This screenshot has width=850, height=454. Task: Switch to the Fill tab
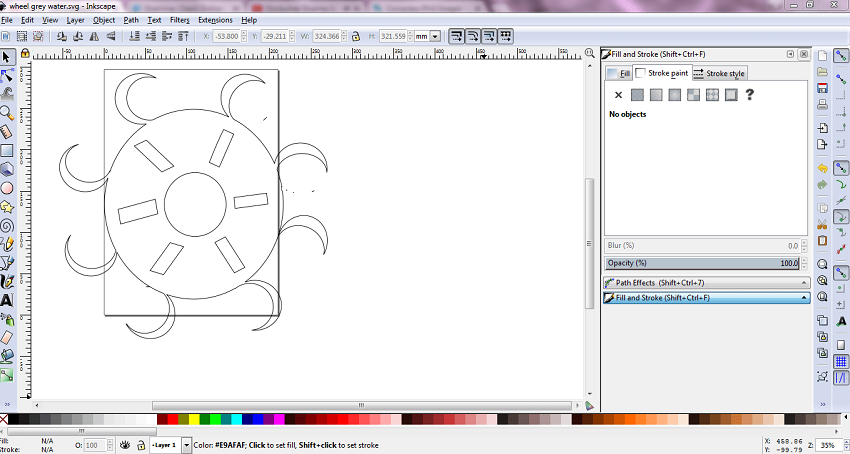point(619,74)
